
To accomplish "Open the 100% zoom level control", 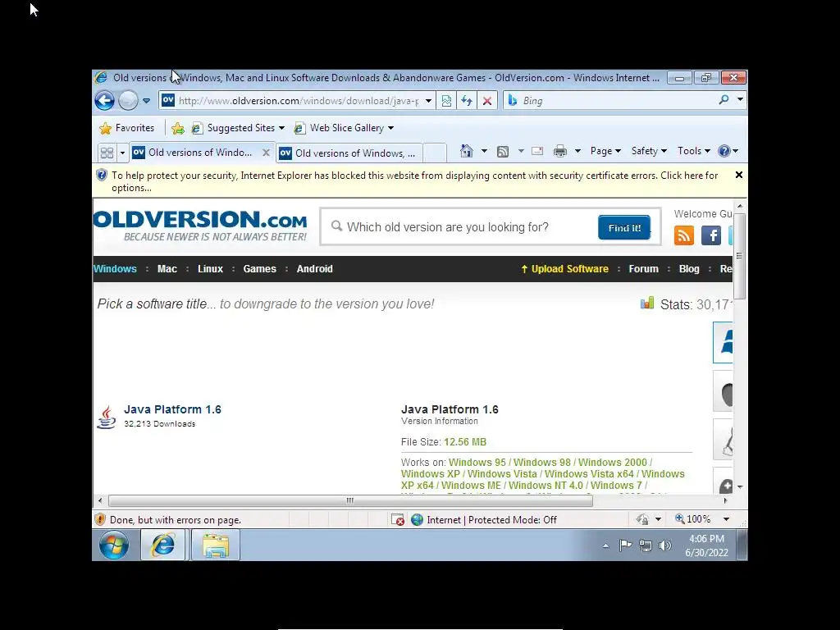I will [702, 519].
